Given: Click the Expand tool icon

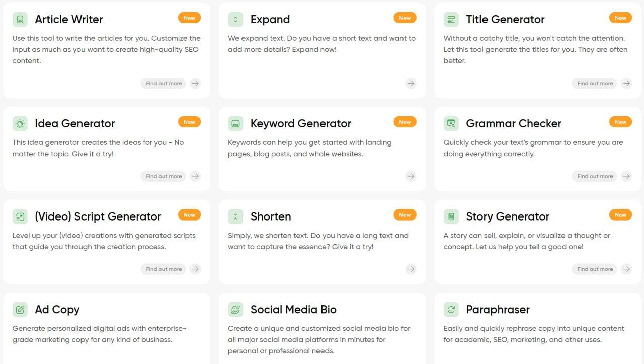Looking at the screenshot, I should (235, 20).
